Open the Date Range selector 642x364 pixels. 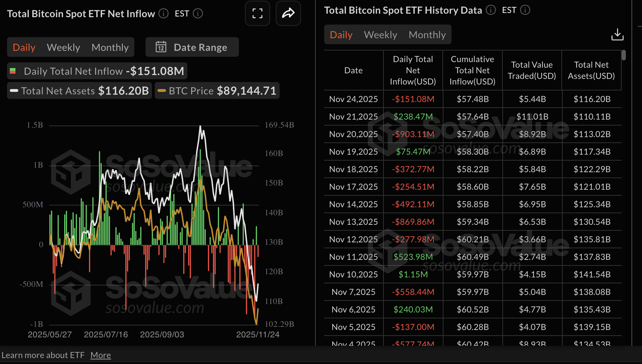[x=192, y=47]
